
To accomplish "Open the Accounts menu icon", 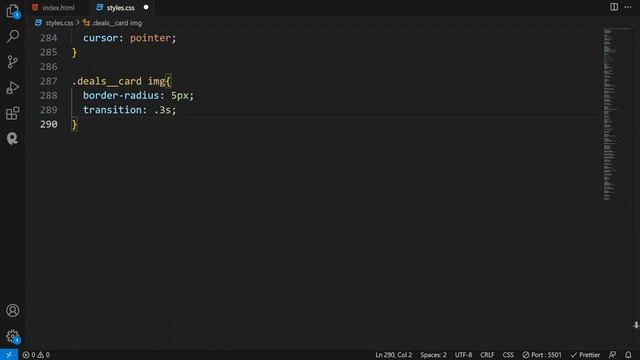I will coord(13,311).
